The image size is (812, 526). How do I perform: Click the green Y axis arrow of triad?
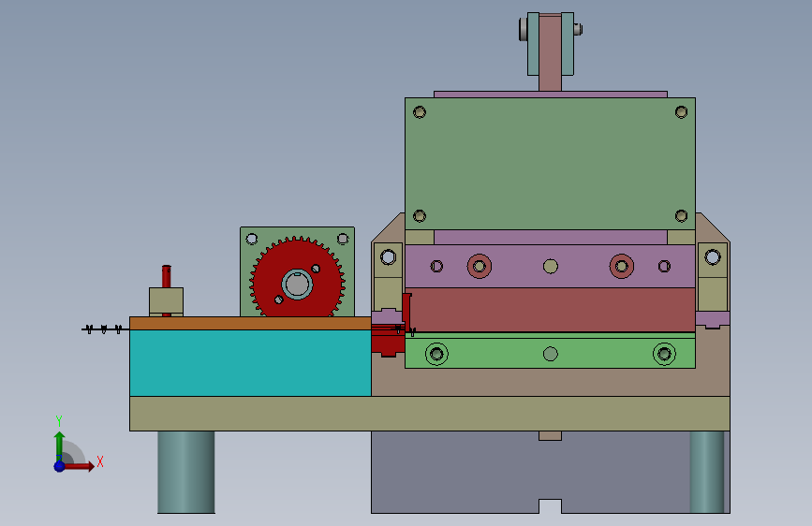pos(59,446)
